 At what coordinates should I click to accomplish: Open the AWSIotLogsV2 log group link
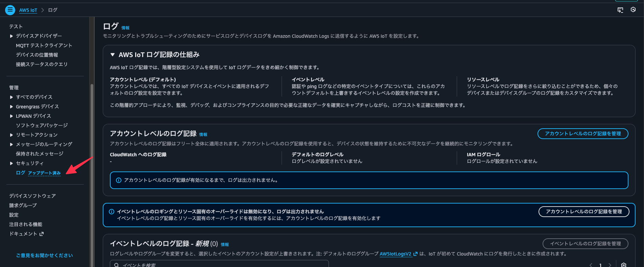click(x=396, y=254)
